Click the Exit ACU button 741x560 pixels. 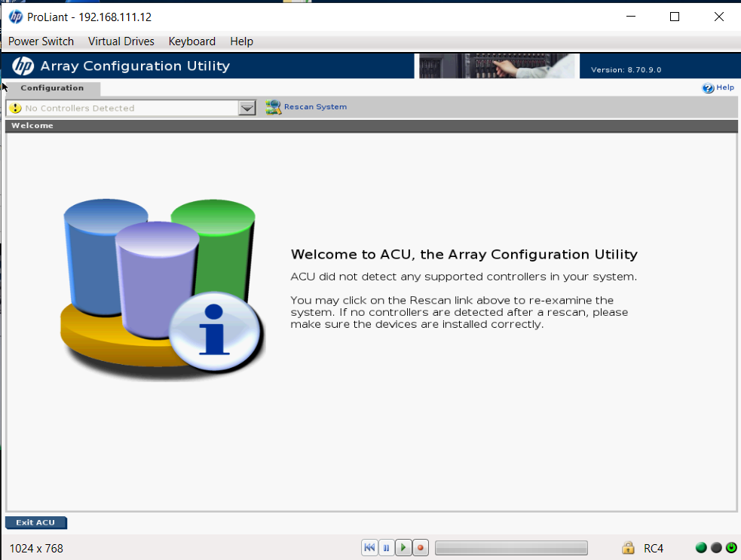[36, 522]
